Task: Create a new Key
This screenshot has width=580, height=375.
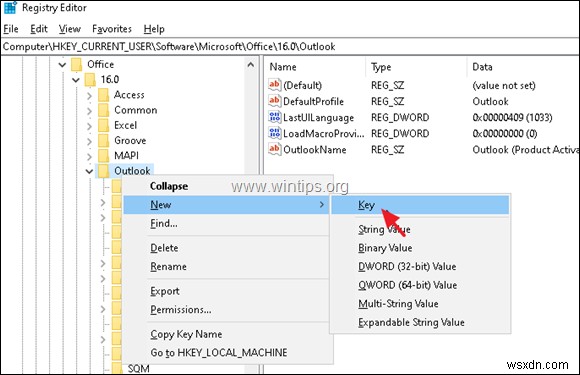Action: (x=420, y=205)
